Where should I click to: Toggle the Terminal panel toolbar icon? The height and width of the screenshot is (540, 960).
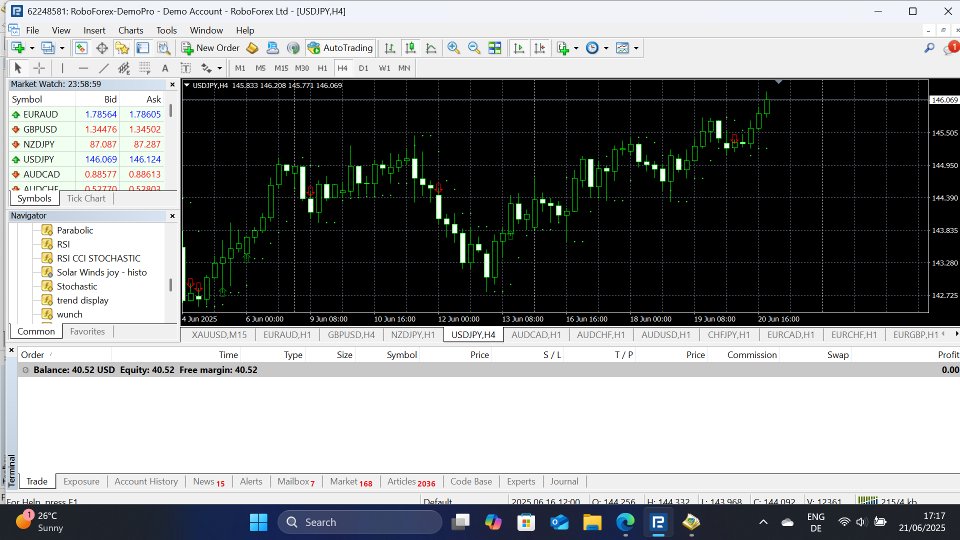143,48
